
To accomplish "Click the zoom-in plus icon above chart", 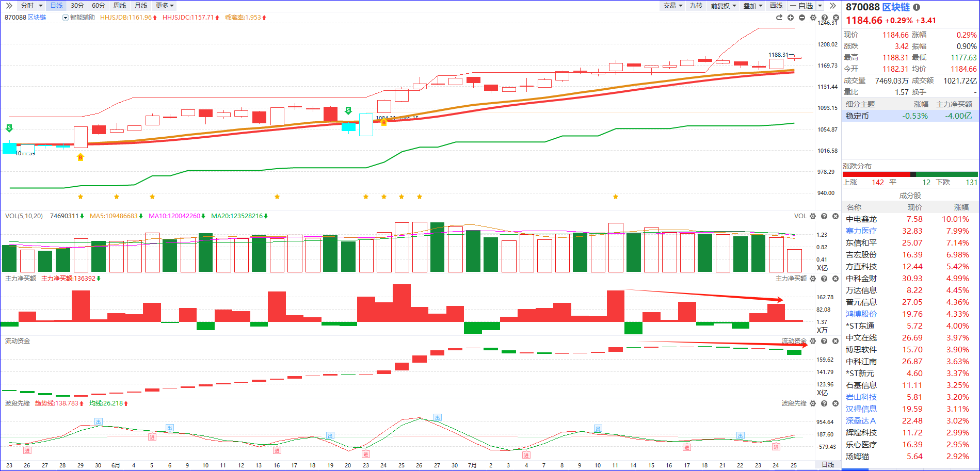I will 791,18.
